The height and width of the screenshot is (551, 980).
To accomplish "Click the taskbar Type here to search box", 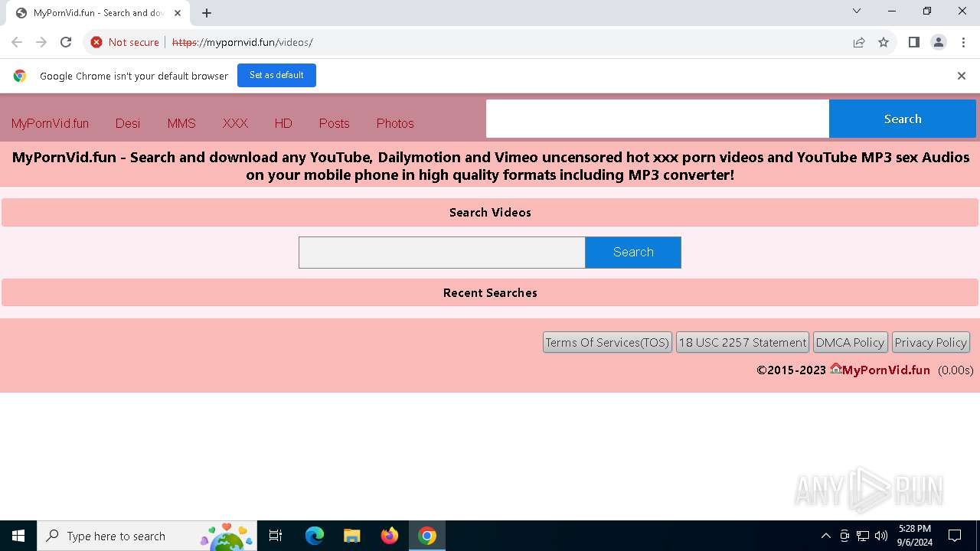I will (147, 536).
